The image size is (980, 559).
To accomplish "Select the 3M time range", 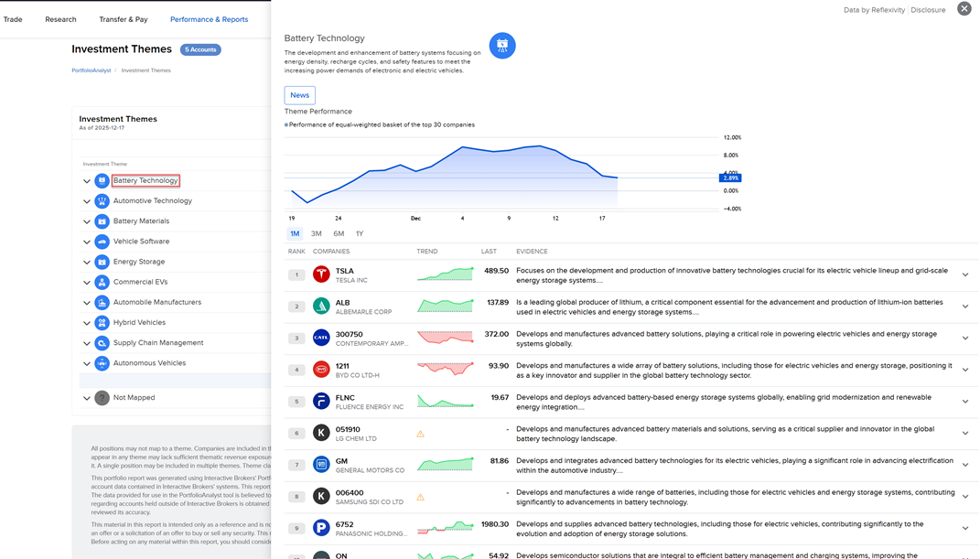I will coord(316,234).
